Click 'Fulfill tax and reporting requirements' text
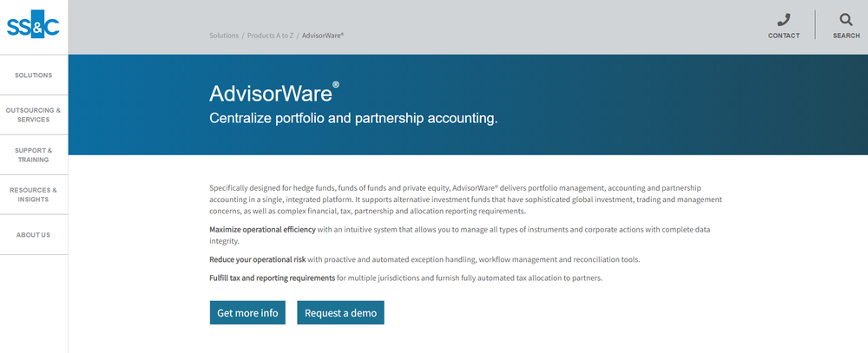868x353 pixels. pyautogui.click(x=272, y=278)
